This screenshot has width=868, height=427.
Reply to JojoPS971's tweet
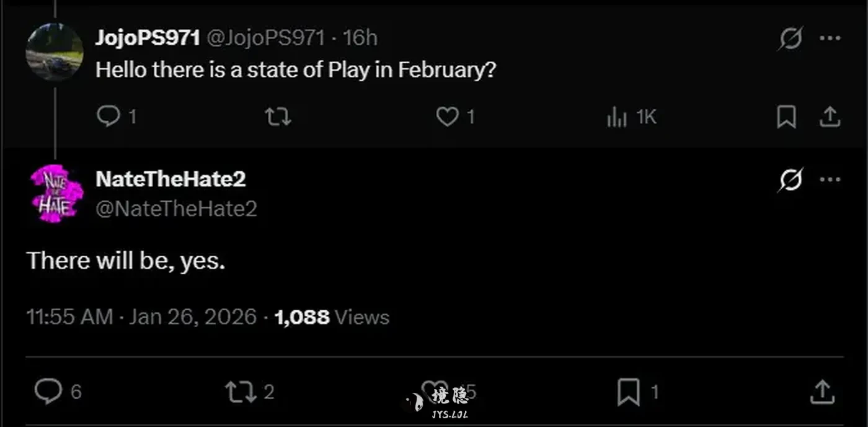click(108, 116)
